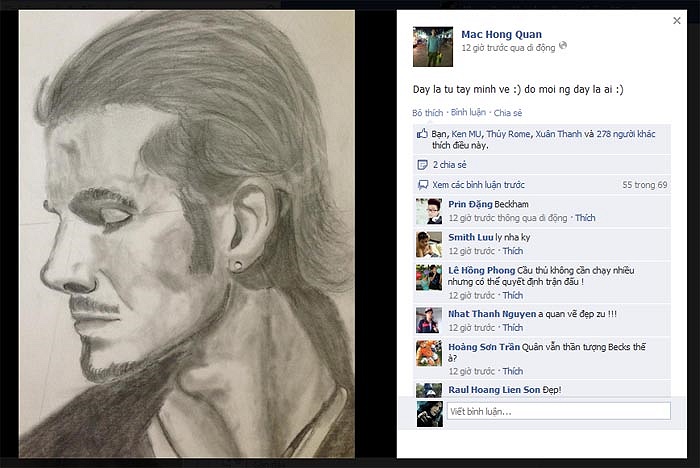Viewport: 700px width, 468px height.
Task: Expand "Xem các bình luận trước"
Action: point(479,185)
